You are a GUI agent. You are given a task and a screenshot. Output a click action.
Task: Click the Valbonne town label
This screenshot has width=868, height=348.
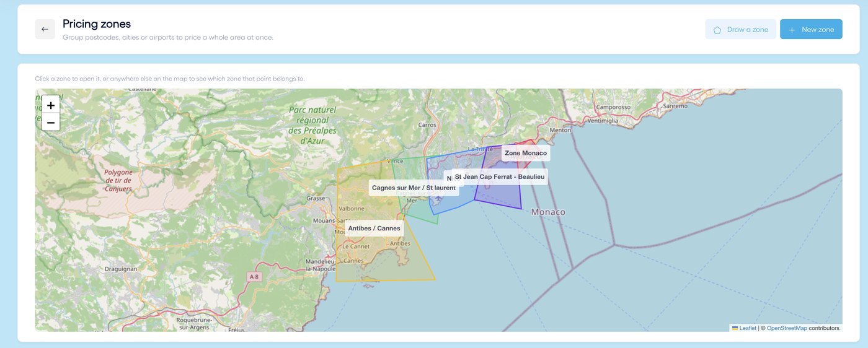point(352,209)
